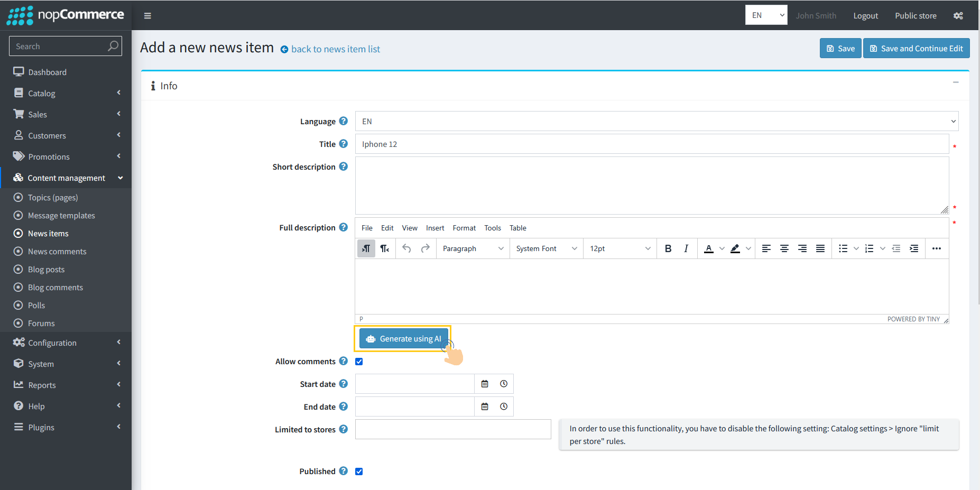Viewport: 980px width, 490px height.
Task: Follow the back to news item list link
Action: (x=335, y=49)
